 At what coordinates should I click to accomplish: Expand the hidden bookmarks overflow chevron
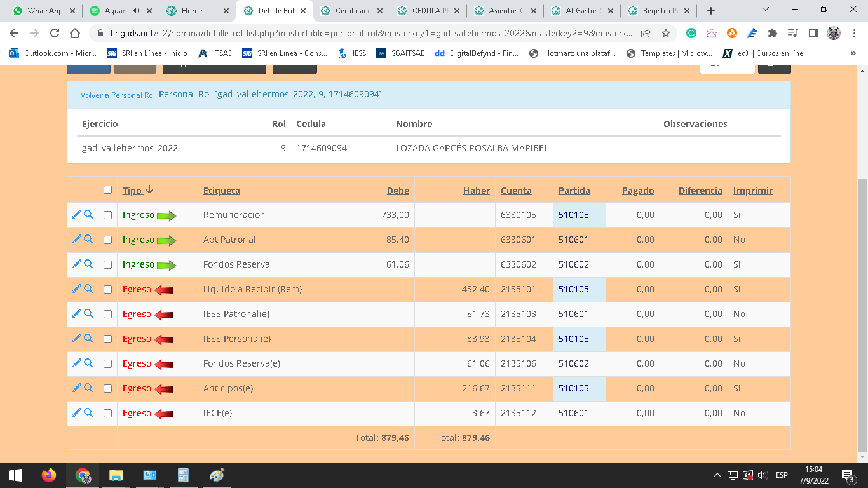[x=853, y=54]
